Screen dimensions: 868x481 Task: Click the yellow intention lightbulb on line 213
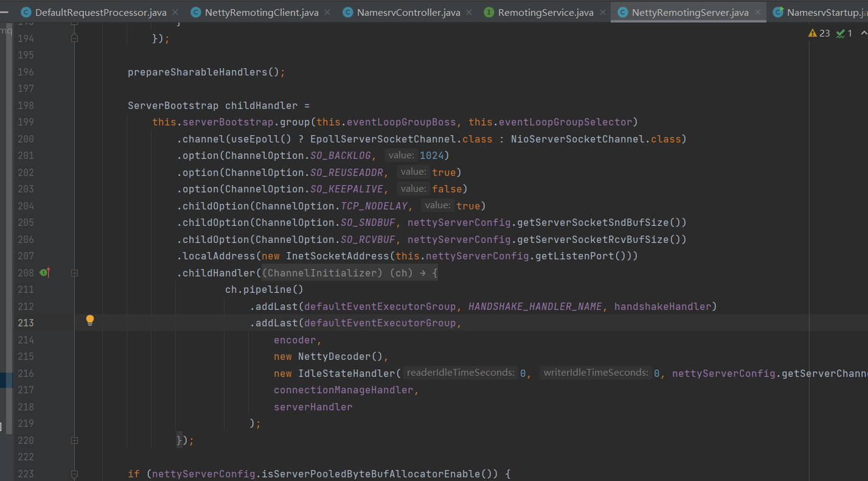(x=90, y=320)
